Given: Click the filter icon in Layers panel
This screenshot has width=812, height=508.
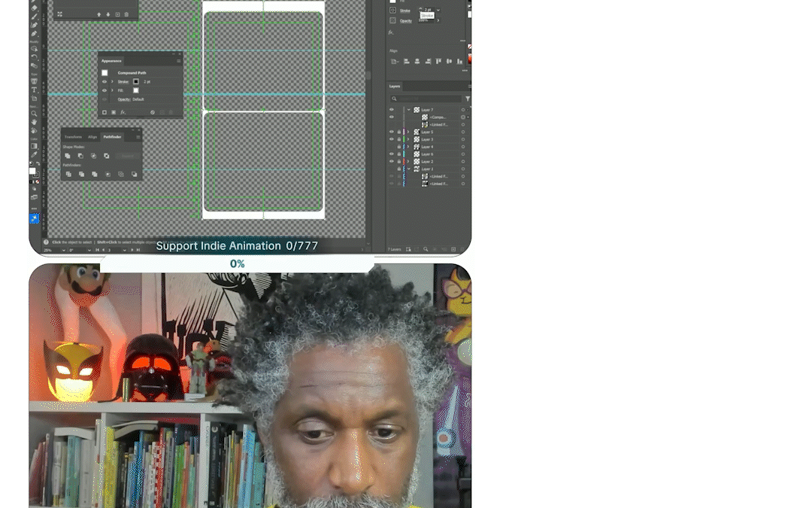Looking at the screenshot, I should point(468,99).
